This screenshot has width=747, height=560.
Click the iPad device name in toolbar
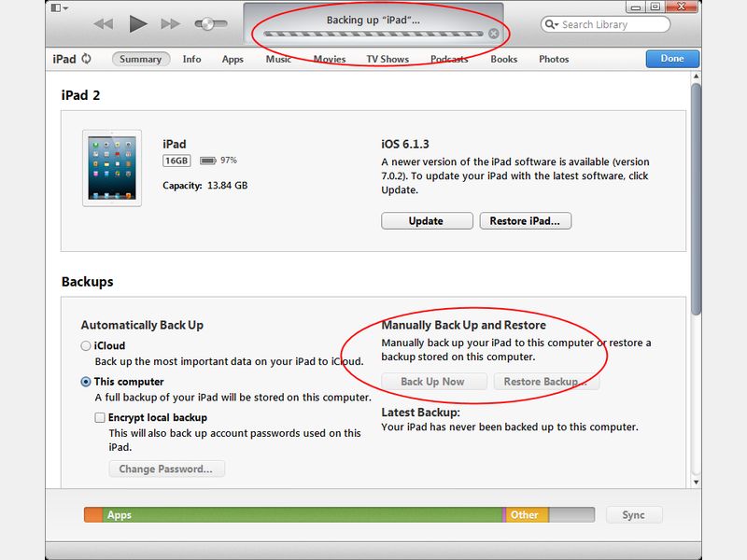64,59
